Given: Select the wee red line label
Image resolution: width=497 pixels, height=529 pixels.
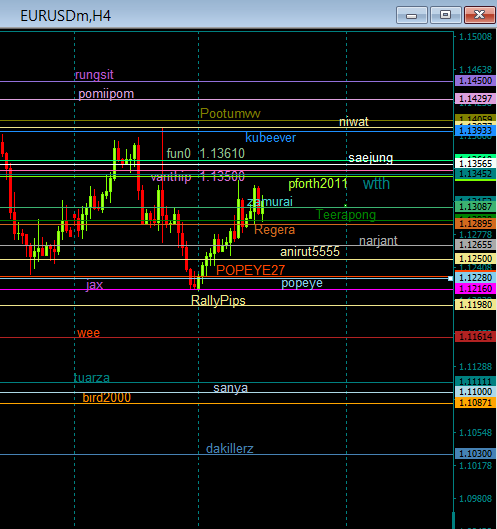Looking at the screenshot, I should coord(88,333).
